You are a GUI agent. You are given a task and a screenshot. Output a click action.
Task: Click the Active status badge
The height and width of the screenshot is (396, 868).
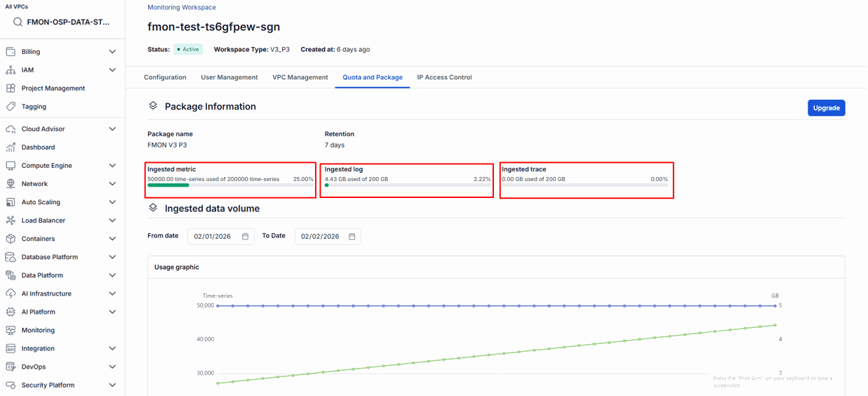[188, 49]
